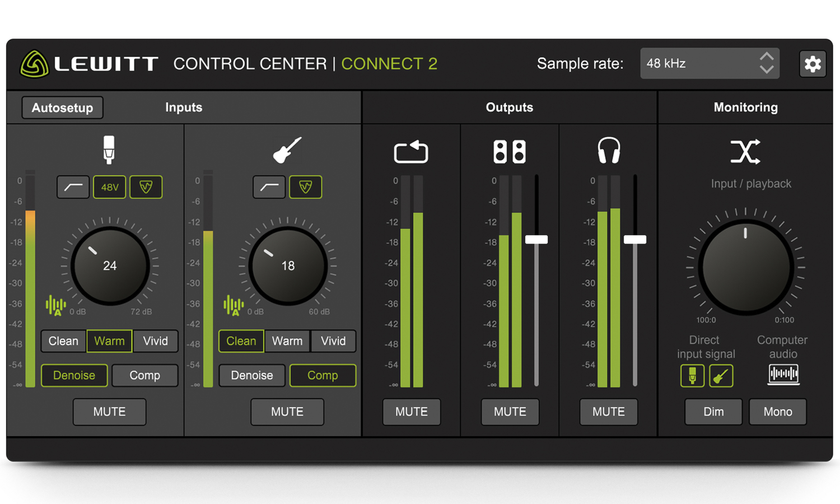Click the speakers output icon
The height and width of the screenshot is (504, 840).
tap(510, 151)
